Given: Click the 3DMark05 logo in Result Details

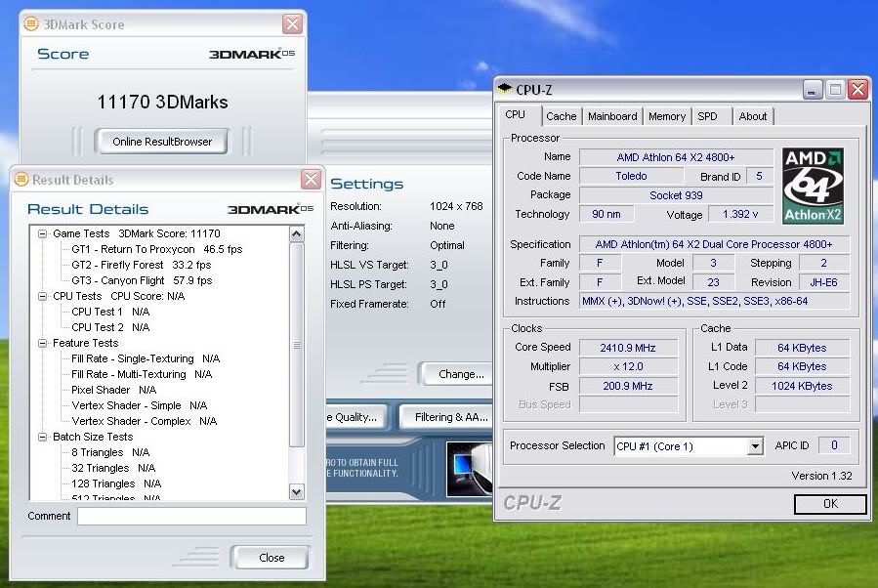Looking at the screenshot, I should 270,209.
